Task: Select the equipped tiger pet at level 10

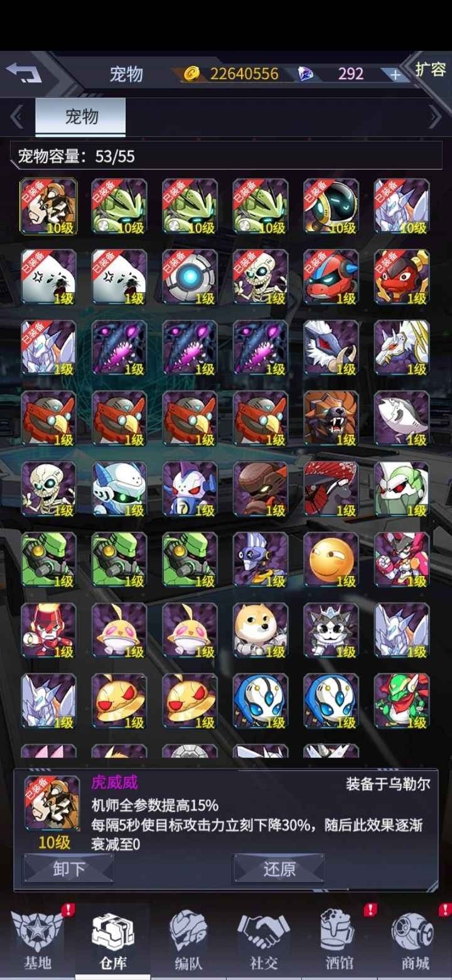Action: tap(49, 207)
